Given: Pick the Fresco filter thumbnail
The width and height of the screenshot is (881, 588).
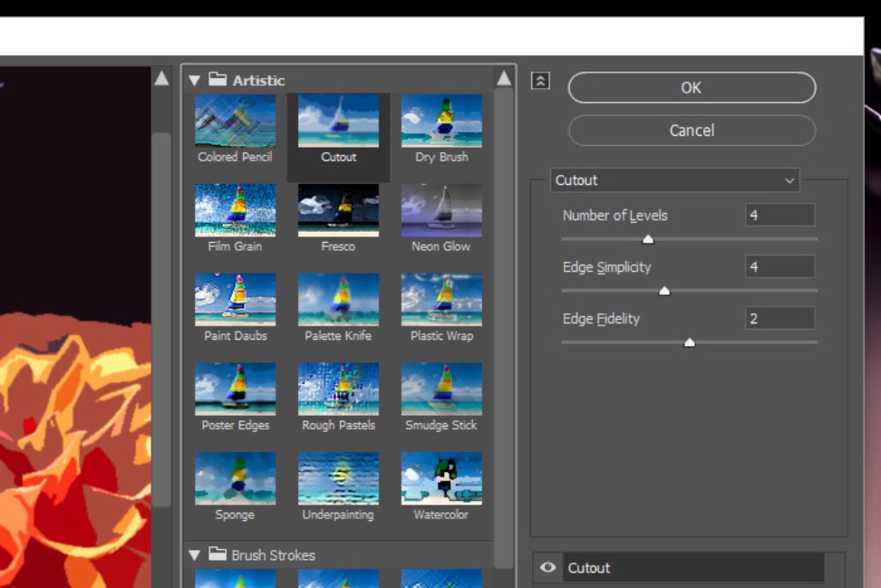Looking at the screenshot, I should 338,211.
